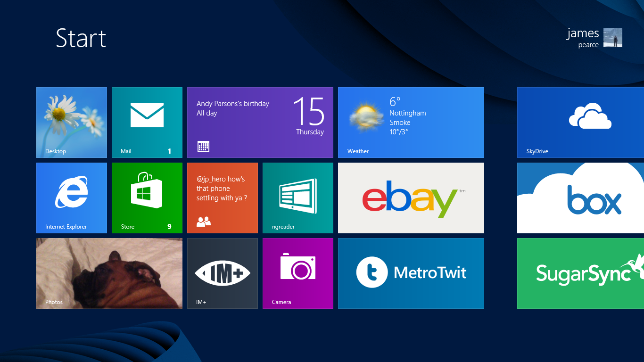Open the Calendar tile showing Thursday 15

tap(260, 123)
